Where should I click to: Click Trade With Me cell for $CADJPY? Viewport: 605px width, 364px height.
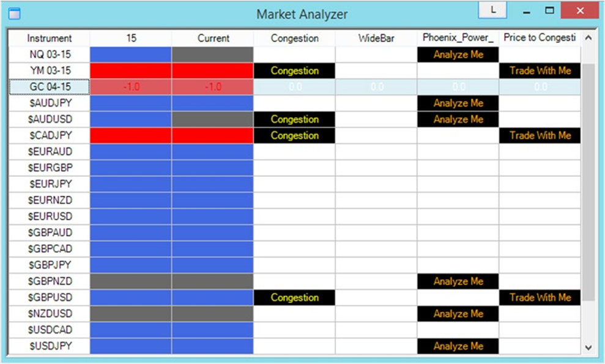(x=540, y=135)
